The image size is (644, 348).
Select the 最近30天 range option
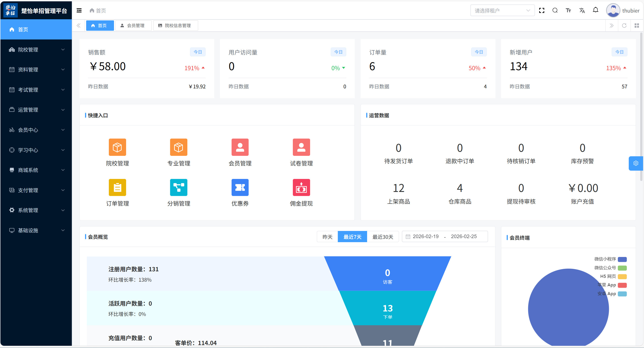(x=383, y=237)
